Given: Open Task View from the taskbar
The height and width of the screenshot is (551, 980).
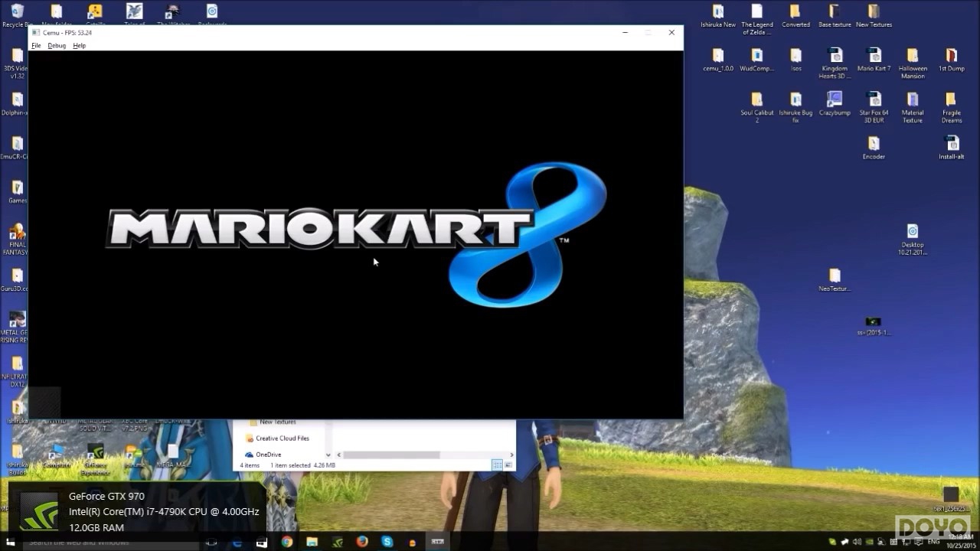Looking at the screenshot, I should pos(212,542).
